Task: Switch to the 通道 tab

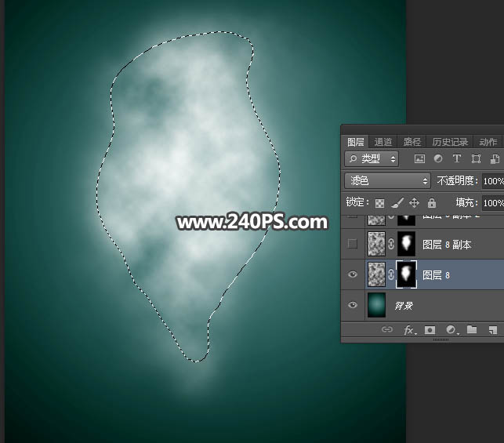Action: (383, 142)
